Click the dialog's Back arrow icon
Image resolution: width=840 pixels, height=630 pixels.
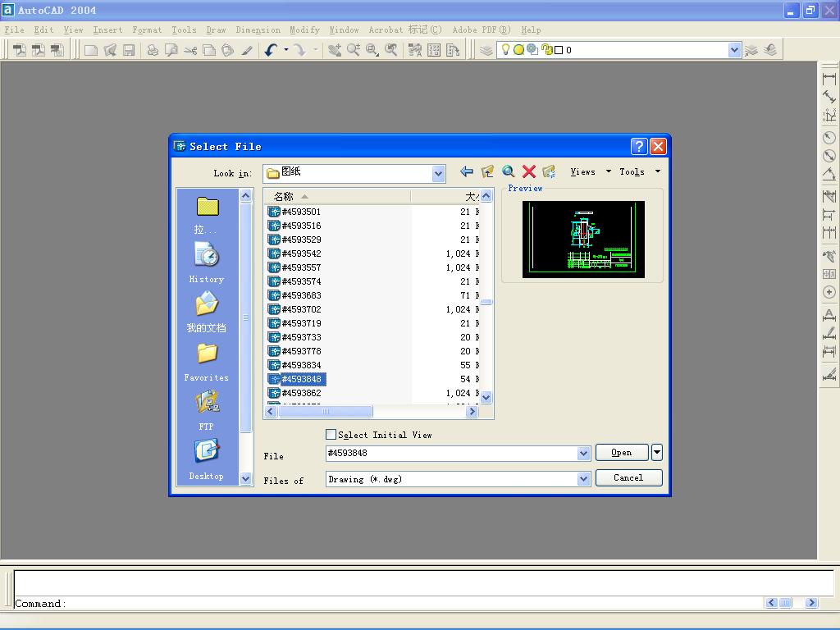point(467,171)
